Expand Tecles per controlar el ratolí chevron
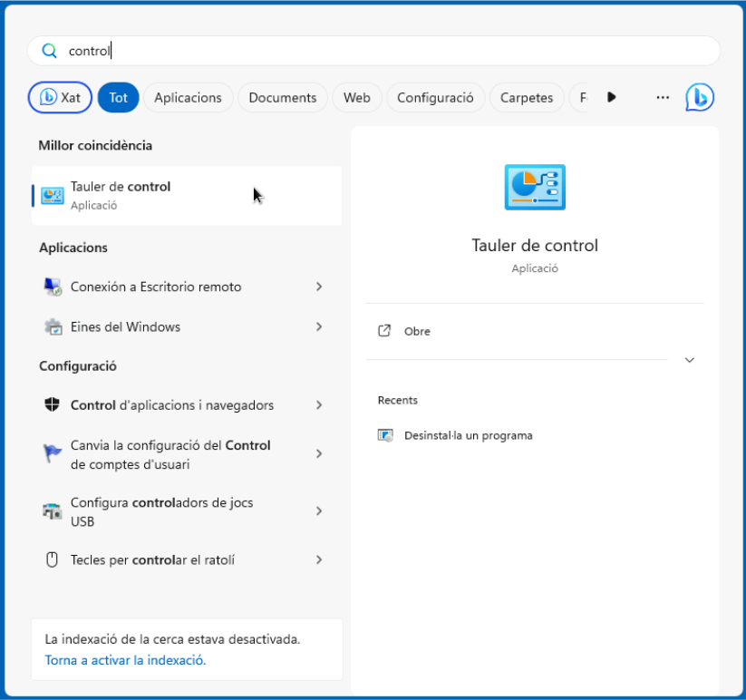746x700 pixels. tap(319, 560)
